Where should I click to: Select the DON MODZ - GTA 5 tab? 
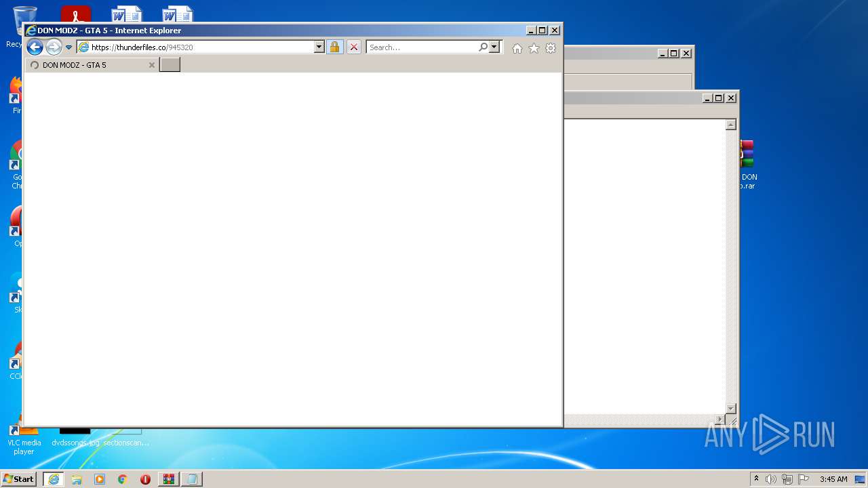[92, 65]
